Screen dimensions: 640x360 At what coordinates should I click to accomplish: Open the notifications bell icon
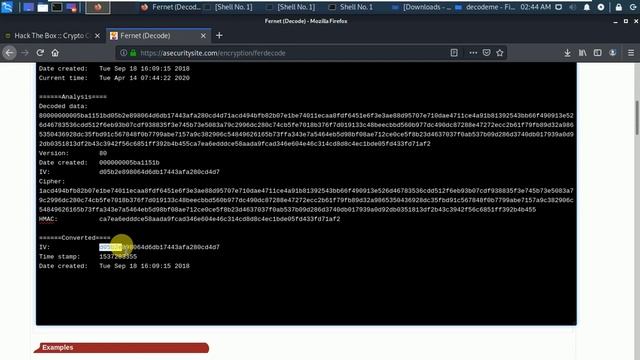pyautogui.click(x=587, y=7)
